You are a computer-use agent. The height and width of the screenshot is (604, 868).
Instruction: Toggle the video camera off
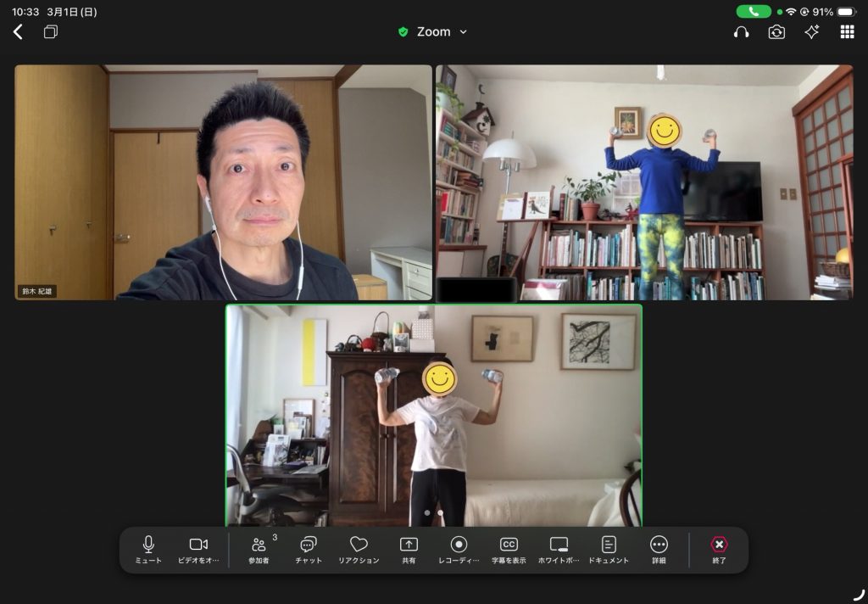coord(198,549)
